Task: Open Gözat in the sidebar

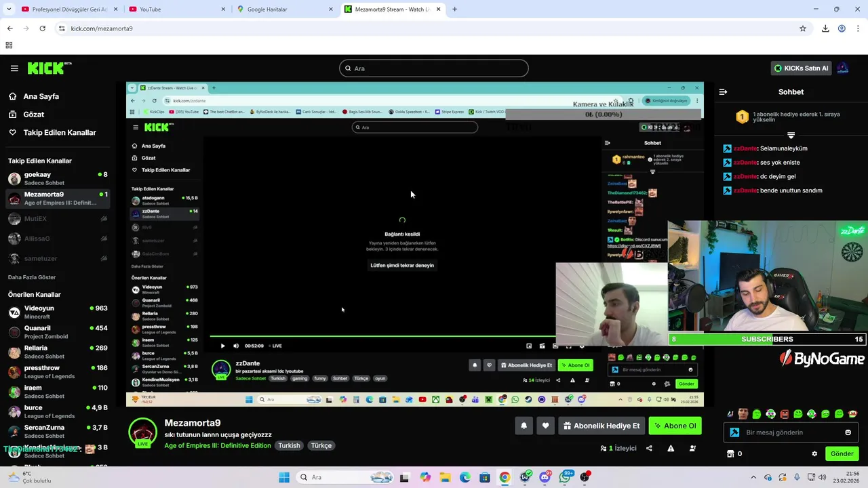Action: coord(33,115)
